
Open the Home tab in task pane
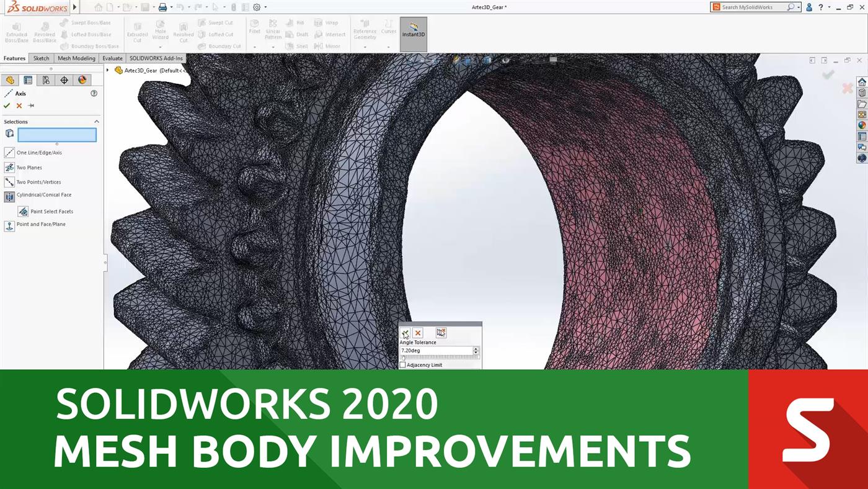tap(861, 81)
